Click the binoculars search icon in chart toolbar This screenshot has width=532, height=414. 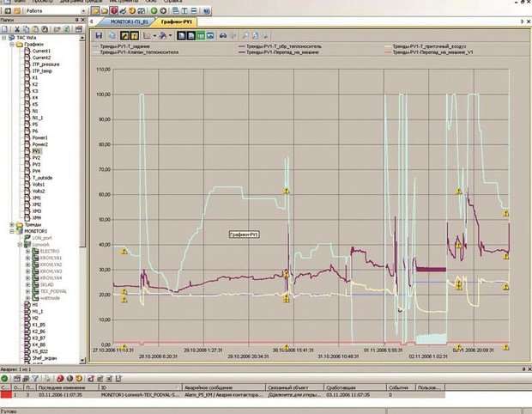pos(223,36)
